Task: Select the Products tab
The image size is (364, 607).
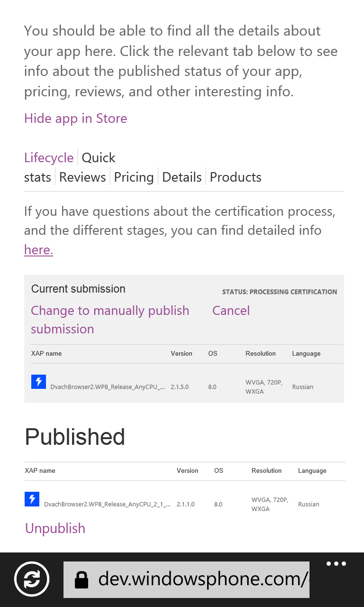Action: [236, 177]
